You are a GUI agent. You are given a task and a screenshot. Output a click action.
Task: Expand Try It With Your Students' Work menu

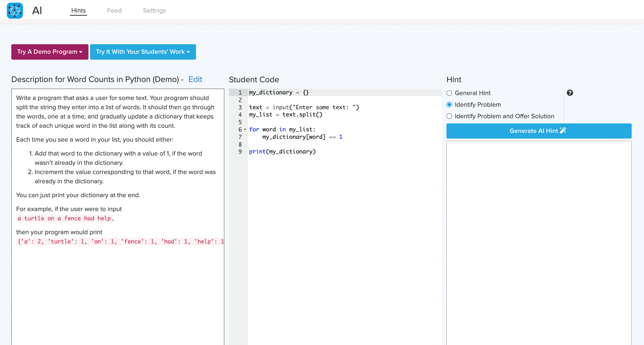(143, 52)
